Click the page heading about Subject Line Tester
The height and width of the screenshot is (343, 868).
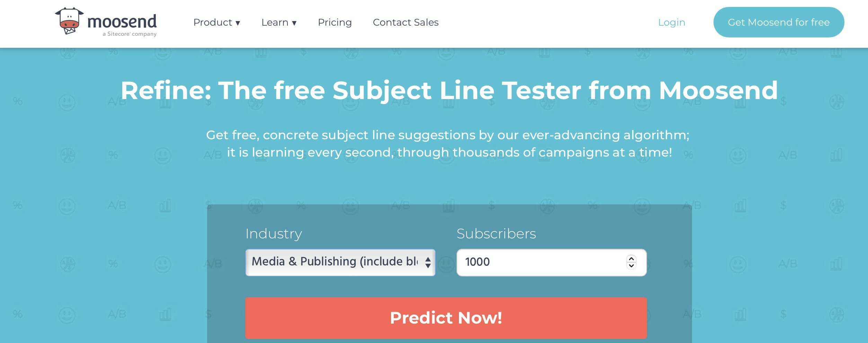(x=449, y=91)
